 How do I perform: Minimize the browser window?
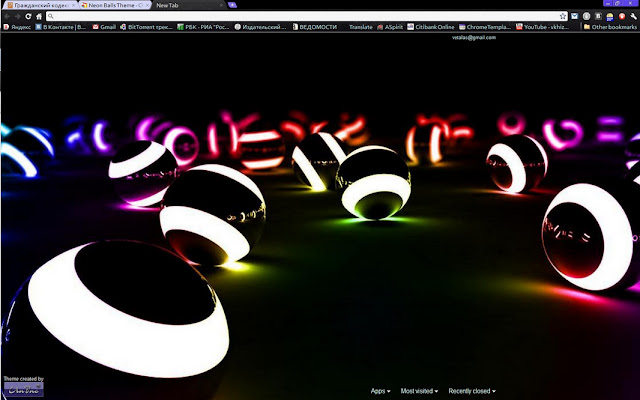point(608,3)
